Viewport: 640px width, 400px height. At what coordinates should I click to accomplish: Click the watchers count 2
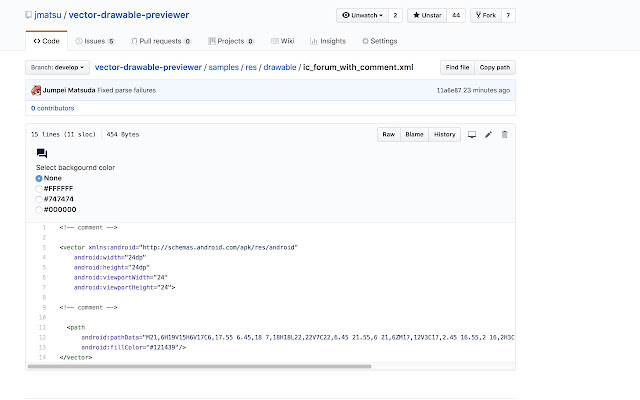pyautogui.click(x=395, y=16)
